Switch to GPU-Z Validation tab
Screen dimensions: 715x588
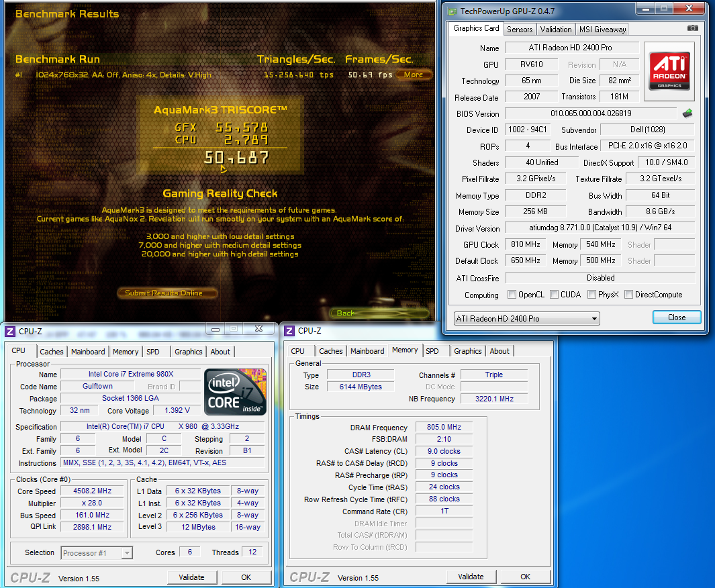pos(555,29)
